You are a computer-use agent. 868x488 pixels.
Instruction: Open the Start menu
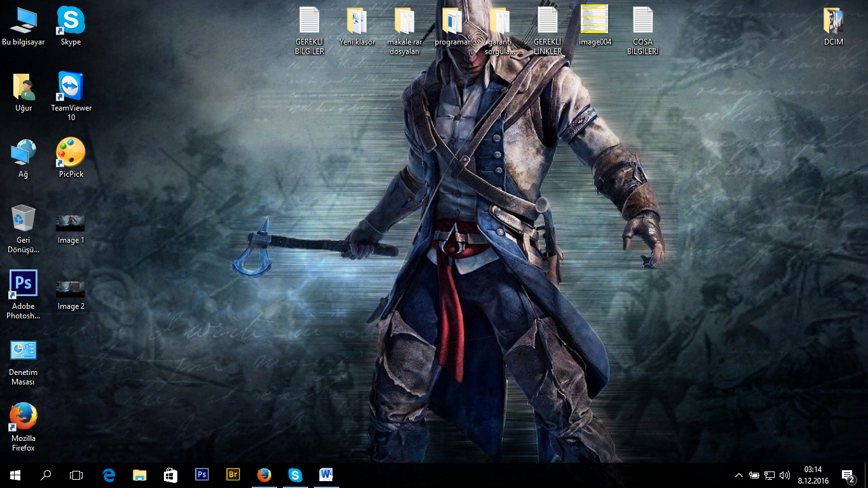[13, 475]
